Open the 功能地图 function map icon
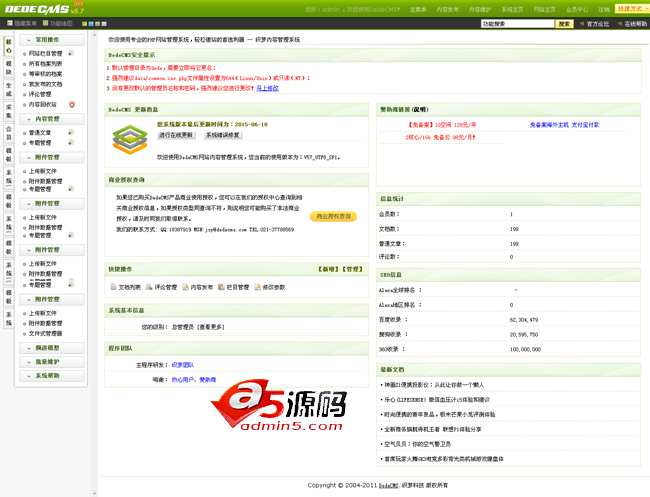Image resolution: width=650 pixels, height=497 pixels. click(x=46, y=23)
